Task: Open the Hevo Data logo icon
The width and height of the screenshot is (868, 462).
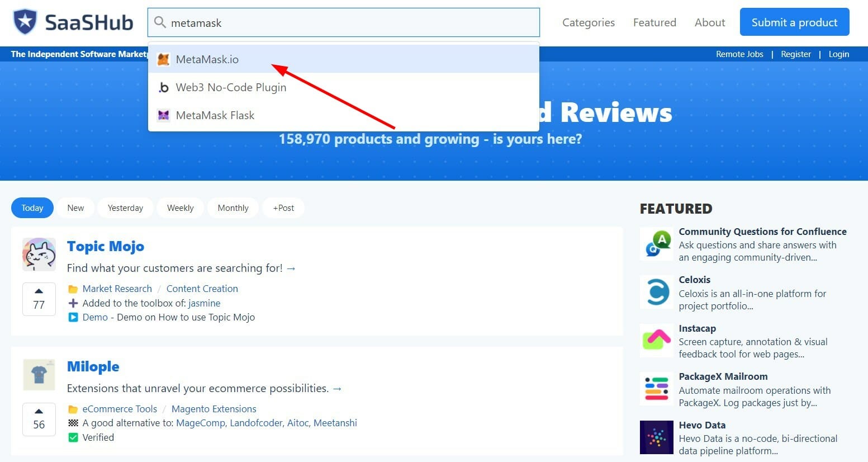Action: click(657, 437)
